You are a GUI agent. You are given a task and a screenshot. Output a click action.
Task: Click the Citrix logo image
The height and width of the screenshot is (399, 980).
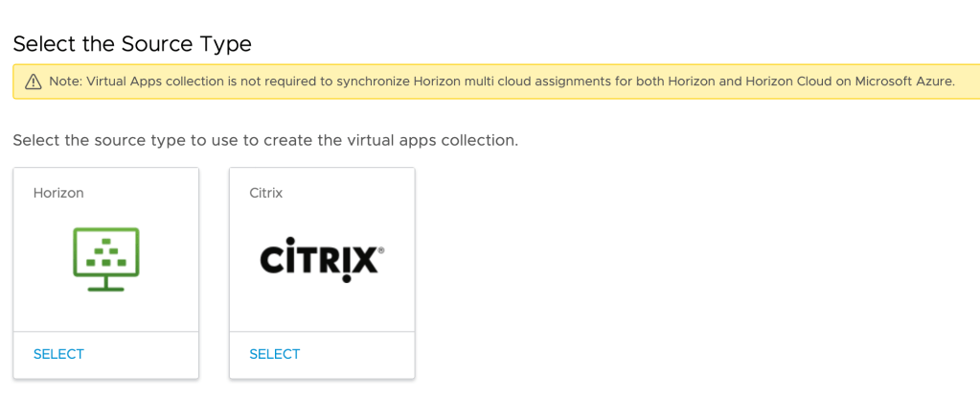click(x=322, y=260)
